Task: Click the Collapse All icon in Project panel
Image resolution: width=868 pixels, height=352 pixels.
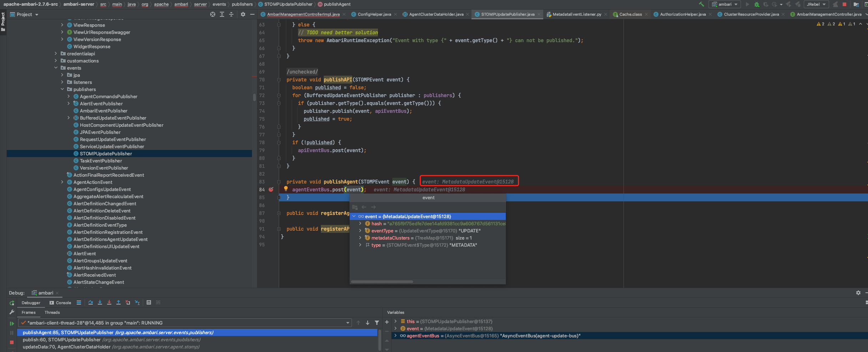Action: pyautogui.click(x=231, y=14)
